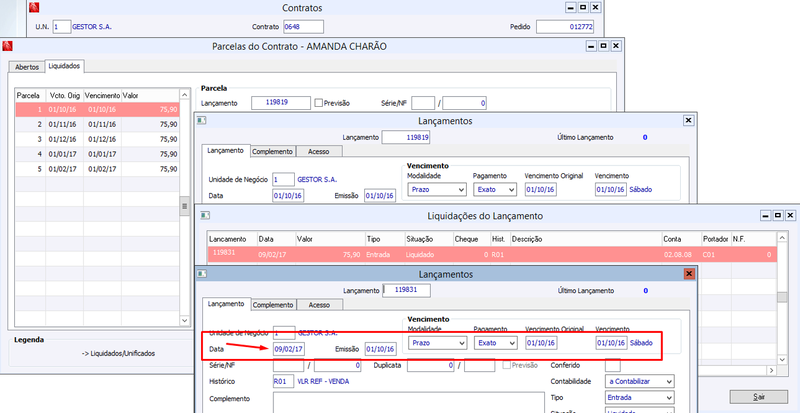Close the active Lançamentos 119831 window

pyautogui.click(x=689, y=274)
